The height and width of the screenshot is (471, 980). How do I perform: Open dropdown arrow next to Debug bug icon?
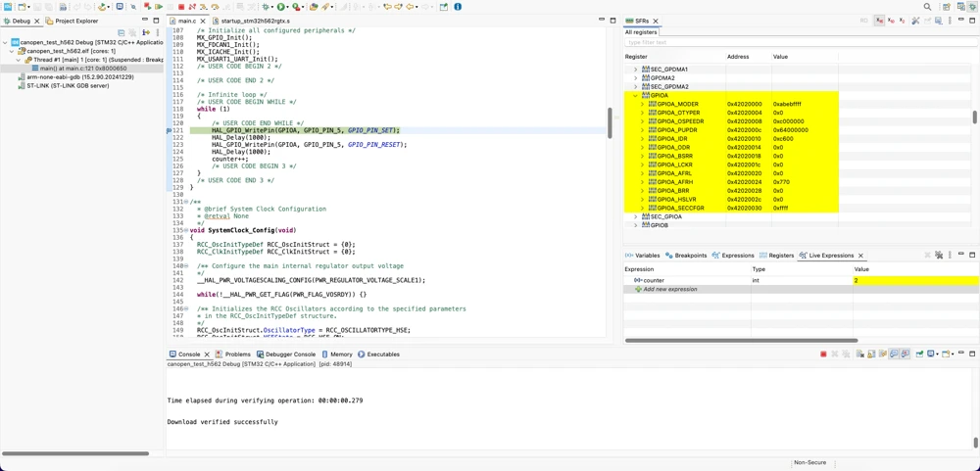tap(272, 7)
